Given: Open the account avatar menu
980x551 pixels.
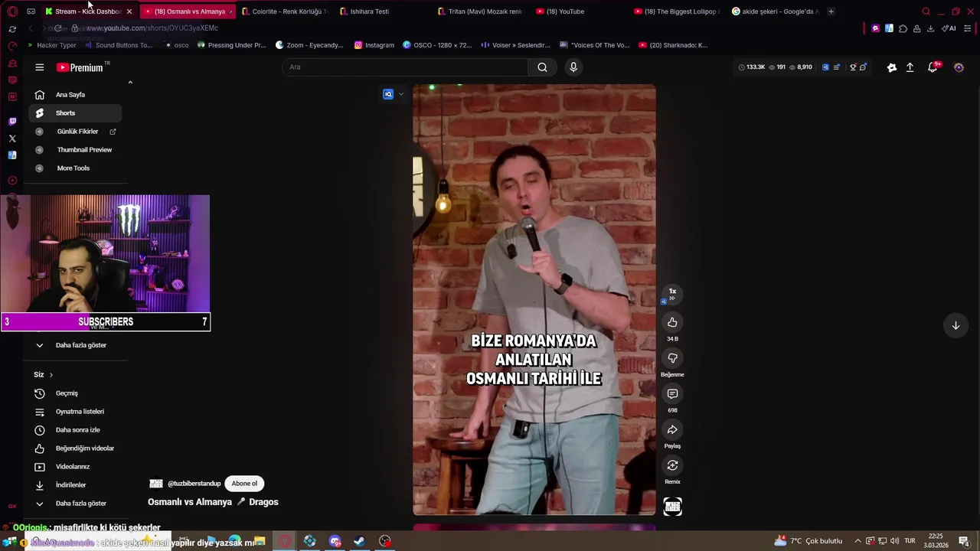Looking at the screenshot, I should point(959,67).
